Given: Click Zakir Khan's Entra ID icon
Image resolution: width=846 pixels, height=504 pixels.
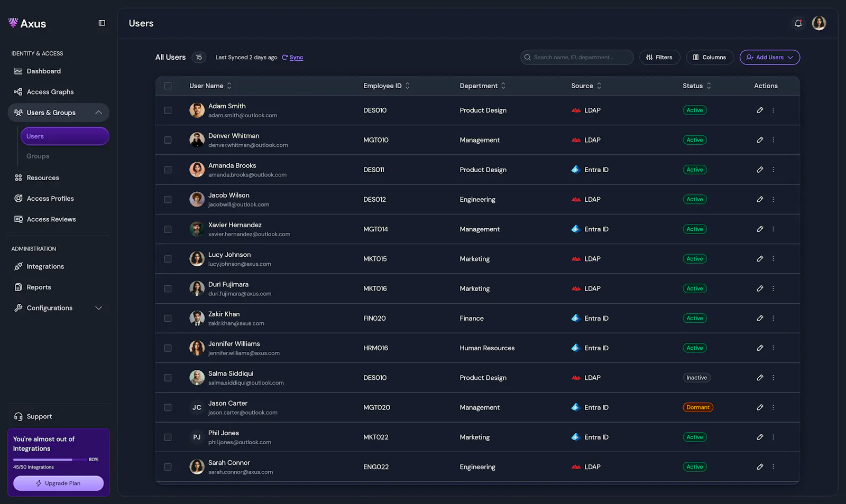Looking at the screenshot, I should tap(576, 318).
